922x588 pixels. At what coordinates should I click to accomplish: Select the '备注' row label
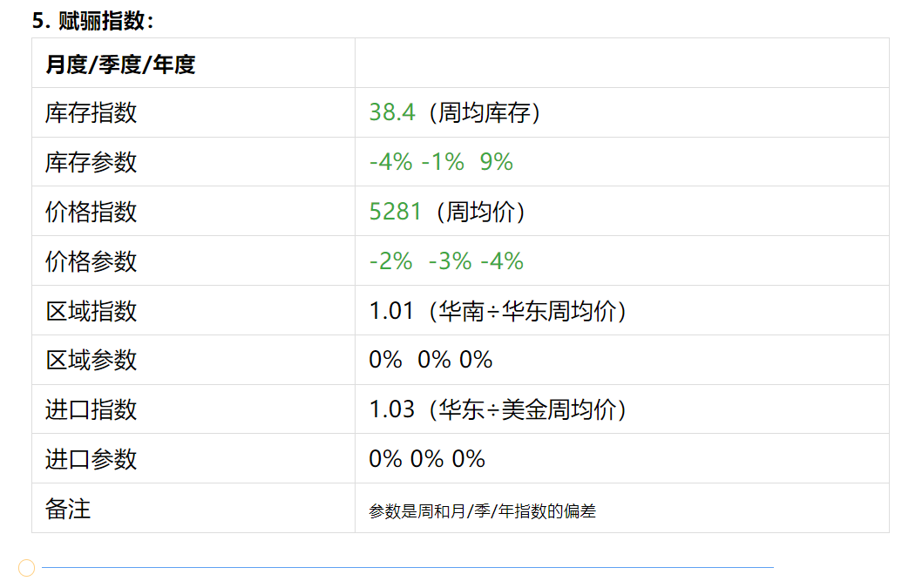point(68,509)
